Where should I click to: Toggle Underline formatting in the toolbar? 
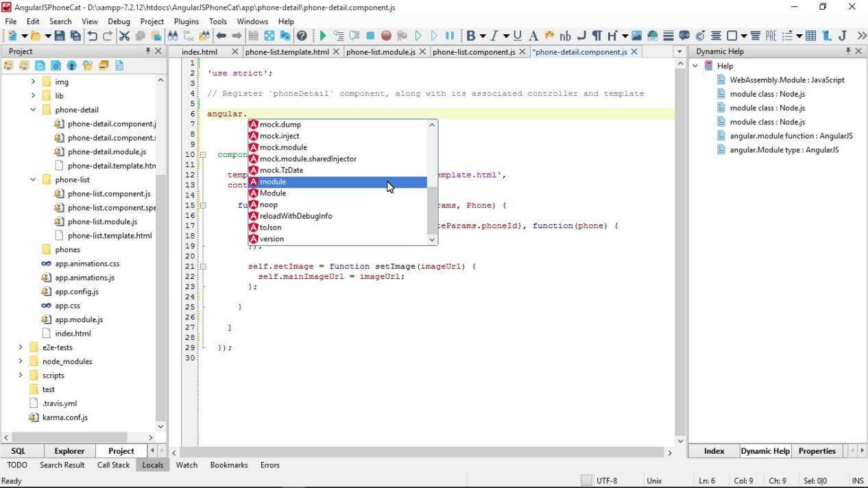point(517,36)
